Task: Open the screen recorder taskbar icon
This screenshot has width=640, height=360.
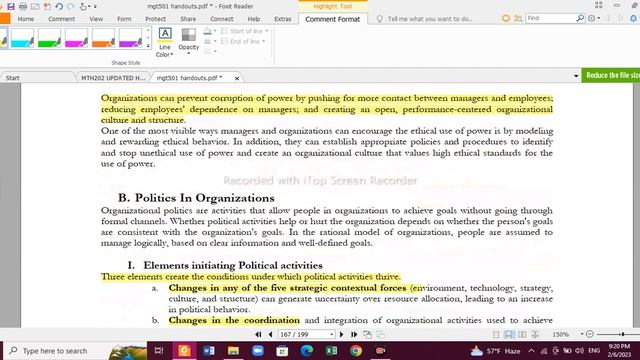Action: [380, 351]
